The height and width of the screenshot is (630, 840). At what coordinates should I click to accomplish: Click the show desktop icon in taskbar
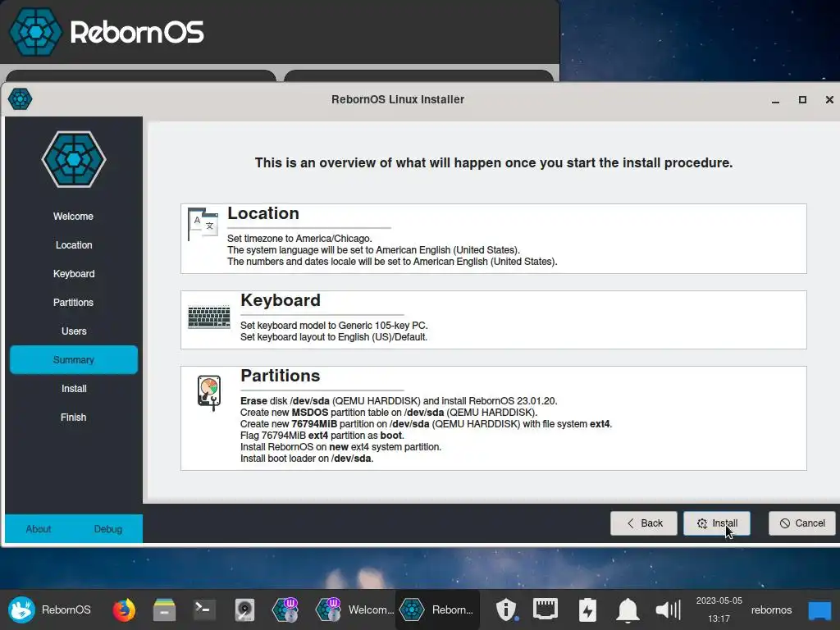click(819, 609)
